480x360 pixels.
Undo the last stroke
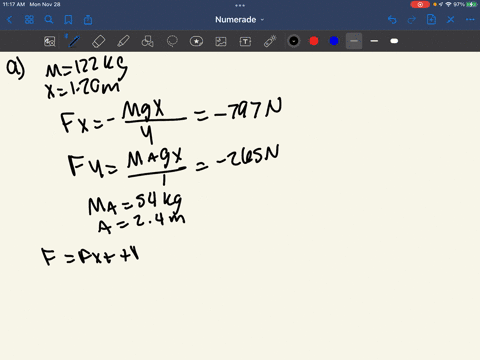coord(392,20)
